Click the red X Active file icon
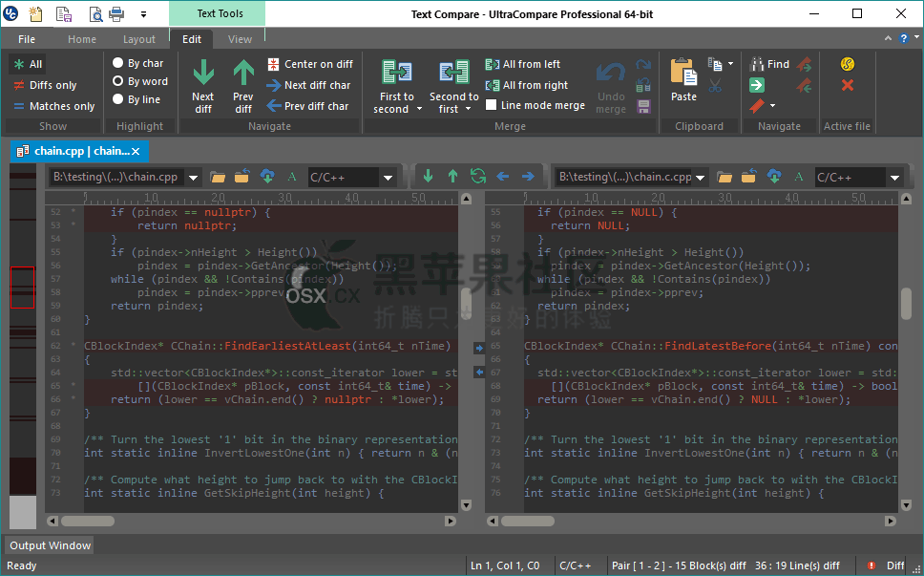This screenshot has height=576, width=924. [848, 85]
